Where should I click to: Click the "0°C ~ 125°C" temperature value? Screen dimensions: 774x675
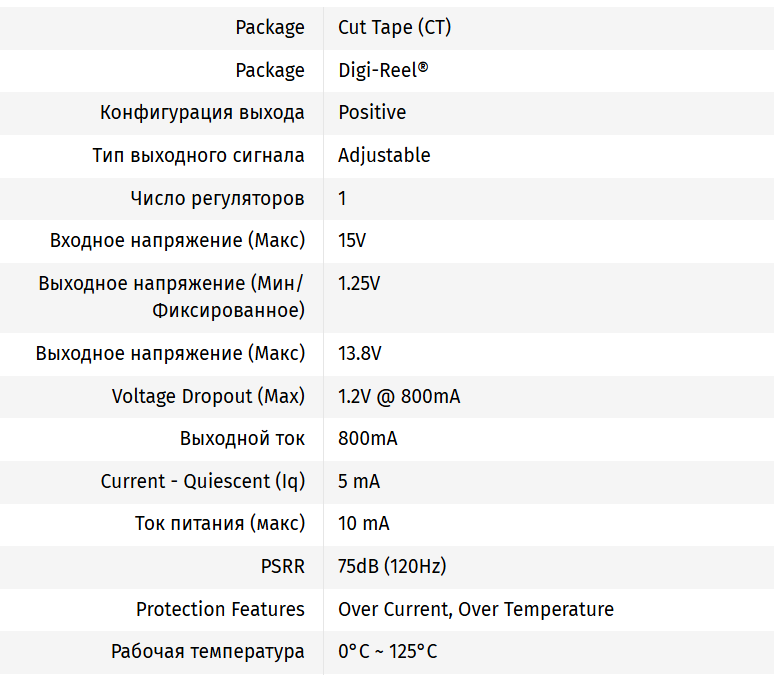[x=387, y=652]
